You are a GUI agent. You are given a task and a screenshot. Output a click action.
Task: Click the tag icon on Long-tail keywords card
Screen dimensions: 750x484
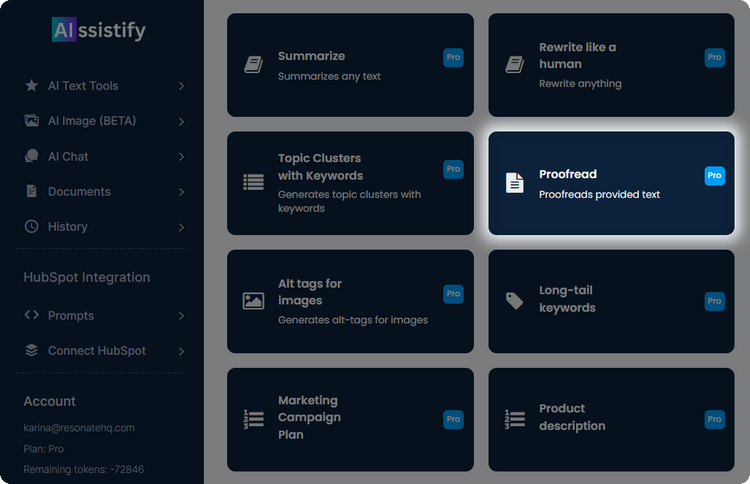tap(514, 300)
